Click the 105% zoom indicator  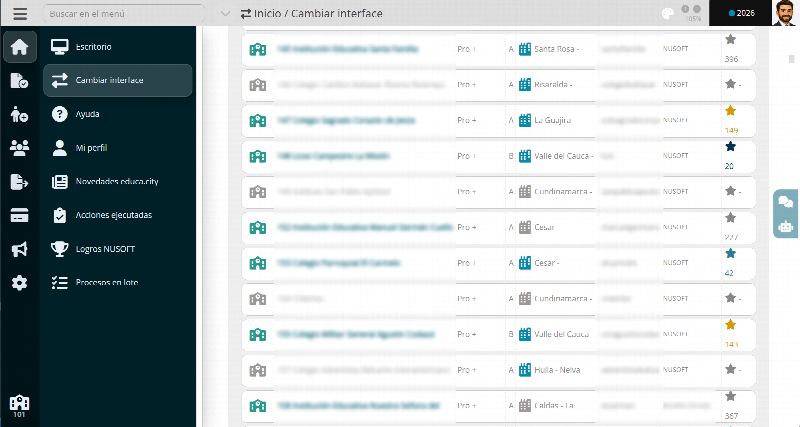[x=693, y=19]
